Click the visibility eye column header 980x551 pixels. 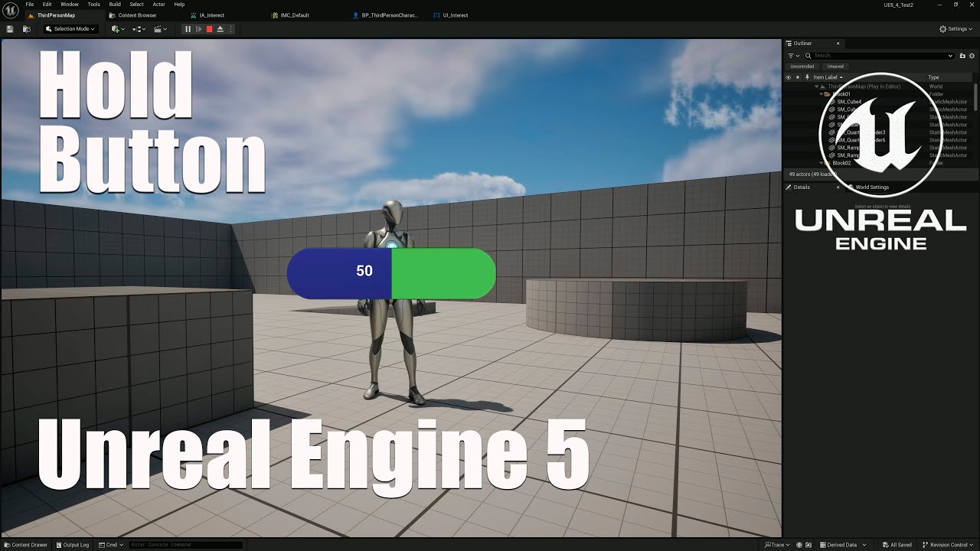(x=789, y=77)
